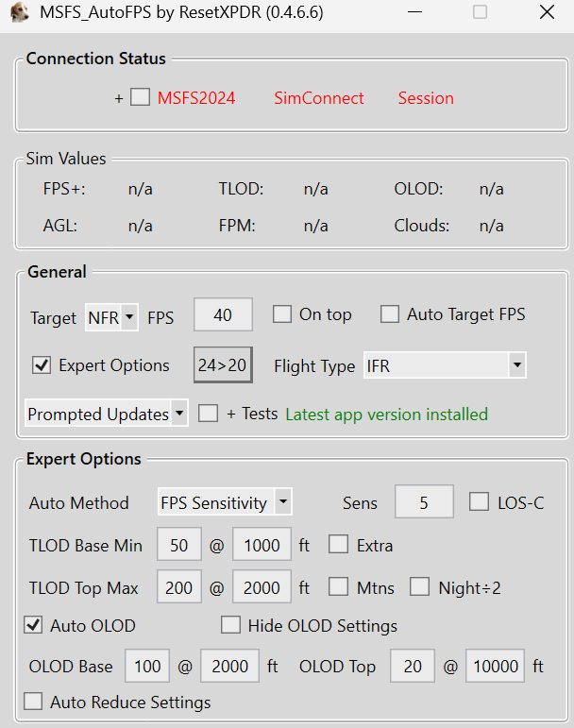Image resolution: width=574 pixels, height=728 pixels.
Task: Enable Auto Target FPS option
Action: click(x=390, y=314)
